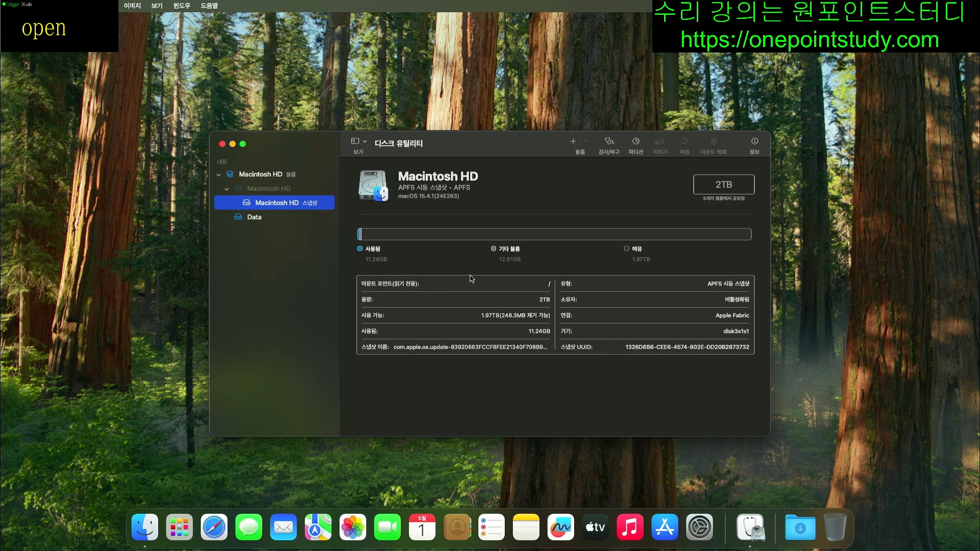Open Safari from the Dock

pyautogui.click(x=214, y=527)
